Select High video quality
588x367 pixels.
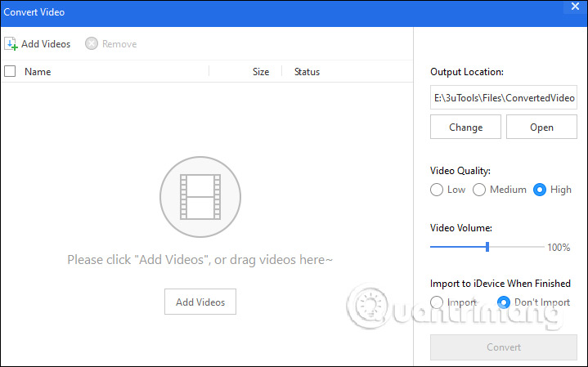(539, 190)
